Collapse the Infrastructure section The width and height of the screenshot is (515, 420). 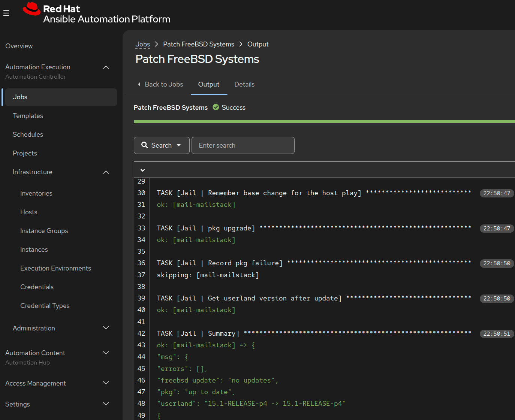tap(106, 172)
